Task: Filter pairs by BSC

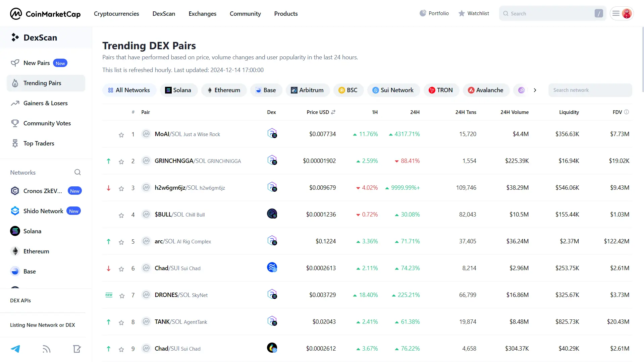Action: 348,90
